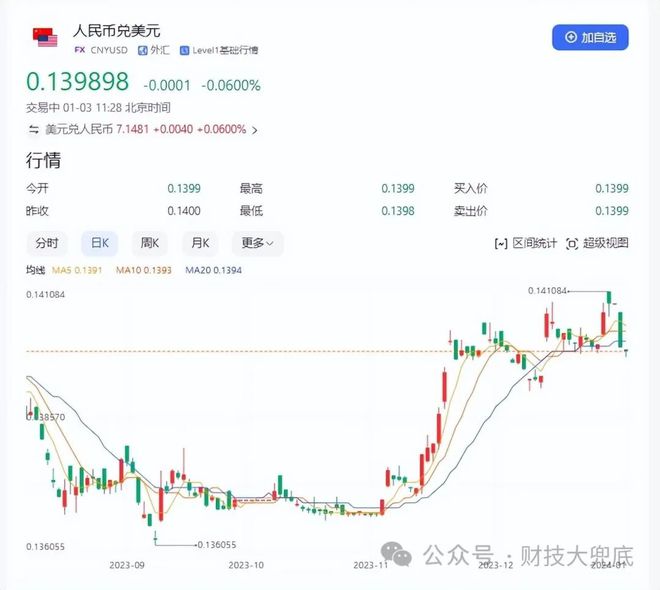660x590 pixels.
Task: Select the percentage change -0.0600%
Action: [231, 85]
